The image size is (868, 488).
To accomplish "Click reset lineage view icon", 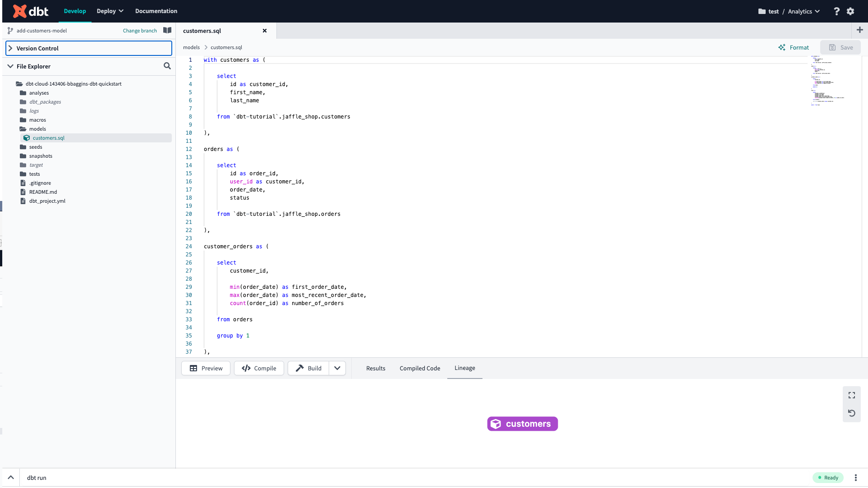I will [852, 413].
